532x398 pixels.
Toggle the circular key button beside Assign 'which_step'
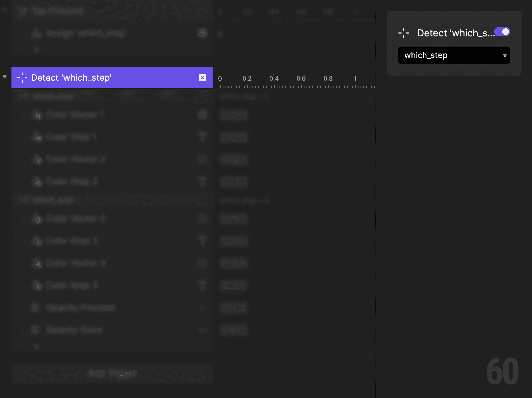[203, 33]
